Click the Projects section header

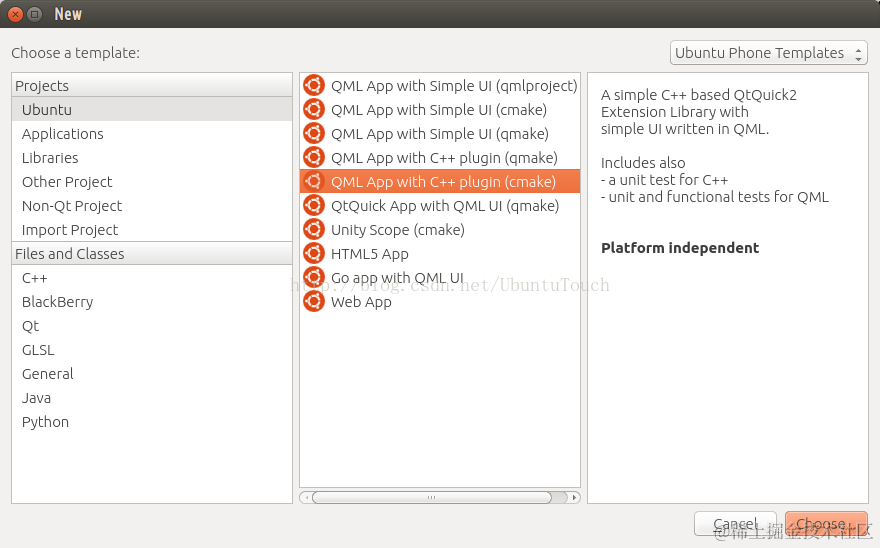pos(152,85)
